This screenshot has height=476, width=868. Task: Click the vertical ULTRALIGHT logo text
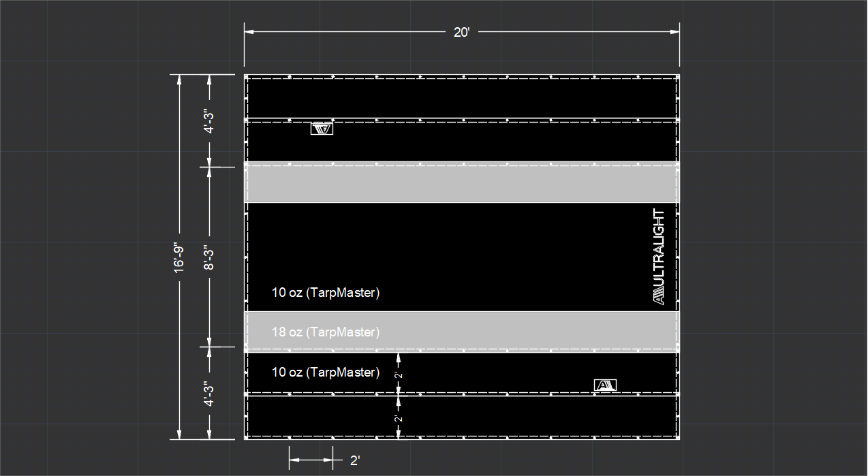658,257
